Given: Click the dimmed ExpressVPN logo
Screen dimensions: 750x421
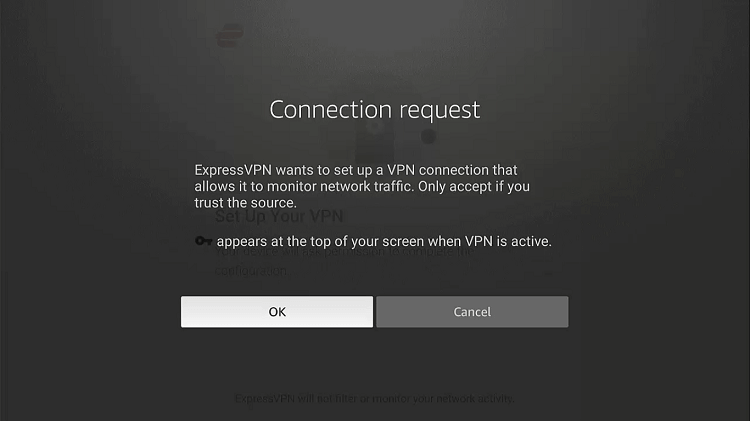Looking at the screenshot, I should [230, 35].
